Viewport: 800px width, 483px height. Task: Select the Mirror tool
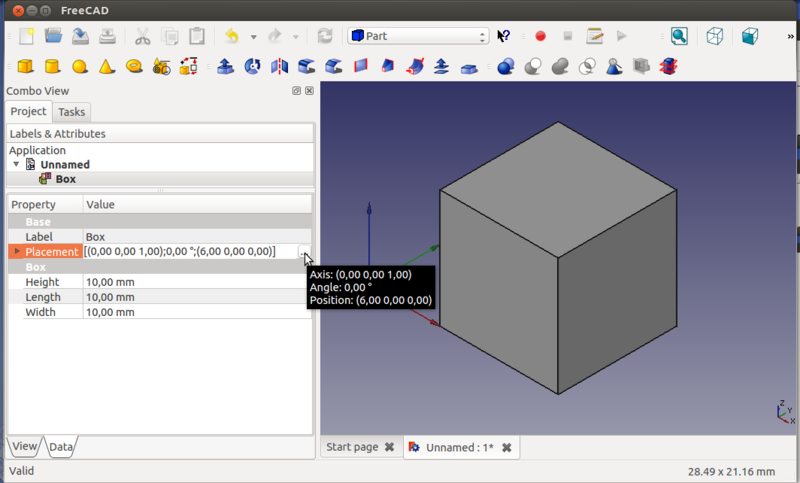pos(279,67)
